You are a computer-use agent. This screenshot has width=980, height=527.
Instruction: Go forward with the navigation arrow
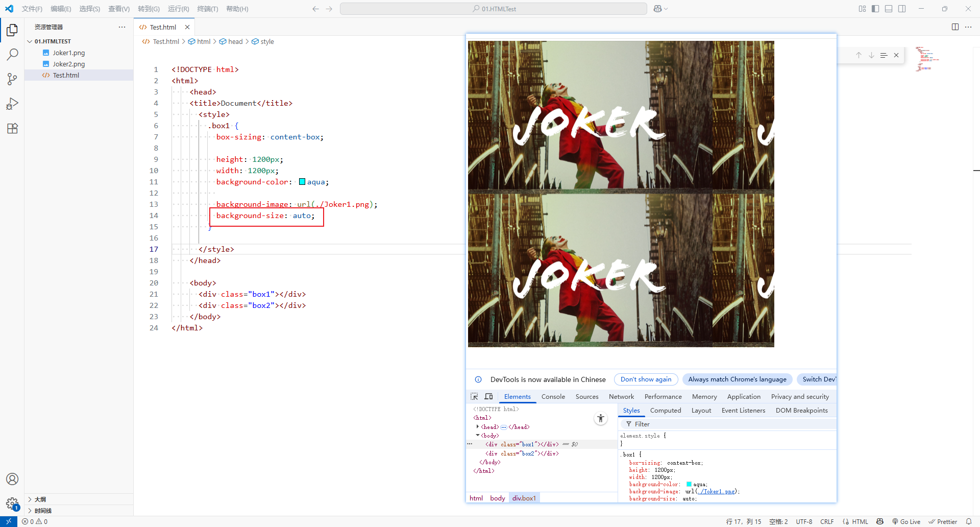pos(329,9)
